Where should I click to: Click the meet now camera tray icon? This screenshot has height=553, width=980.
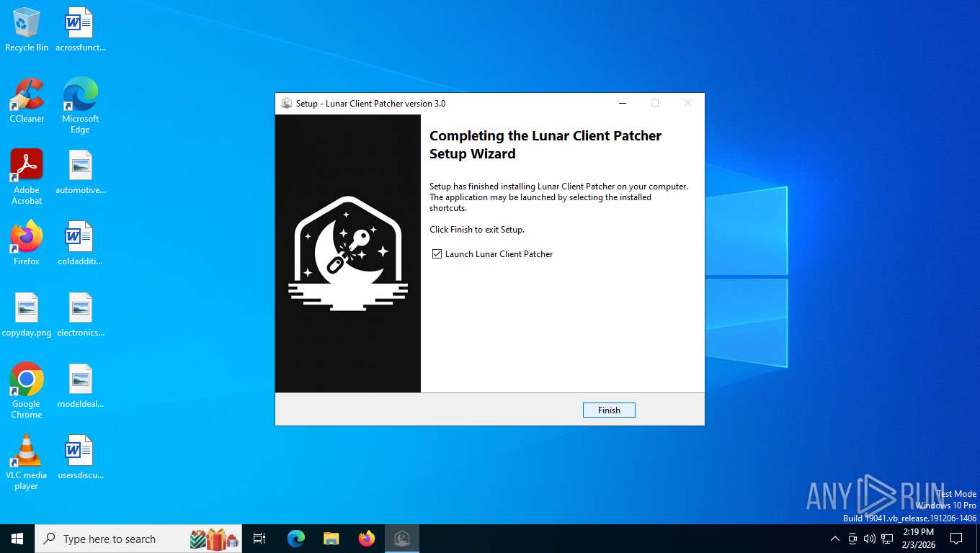tap(852, 539)
